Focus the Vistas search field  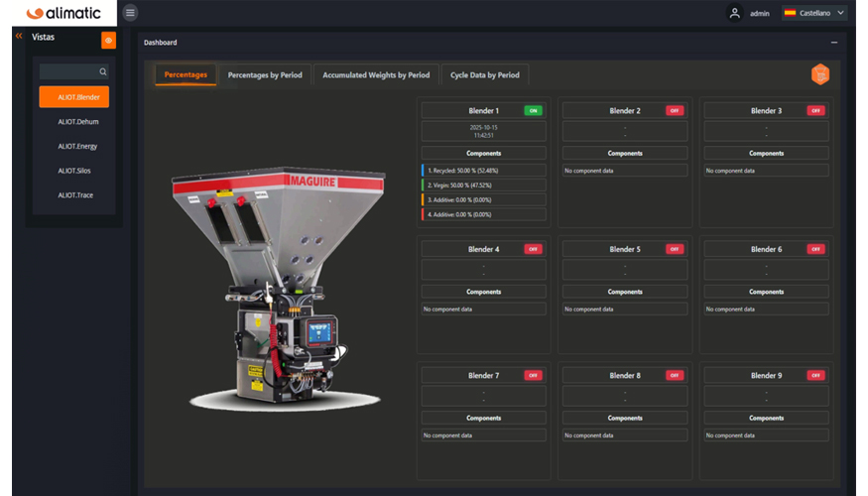pos(73,71)
